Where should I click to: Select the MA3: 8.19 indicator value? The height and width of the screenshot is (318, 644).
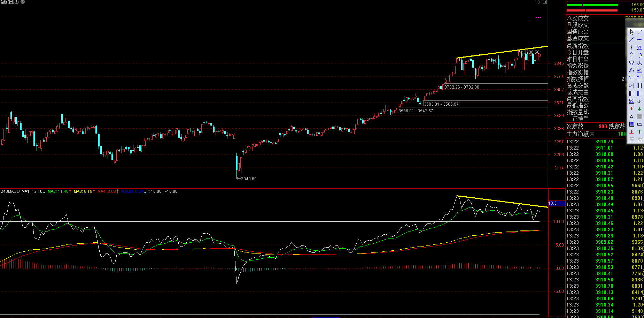pyautogui.click(x=84, y=191)
